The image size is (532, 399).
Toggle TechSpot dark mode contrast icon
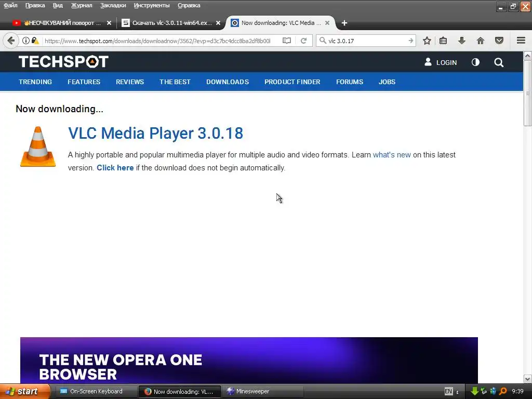coord(476,62)
